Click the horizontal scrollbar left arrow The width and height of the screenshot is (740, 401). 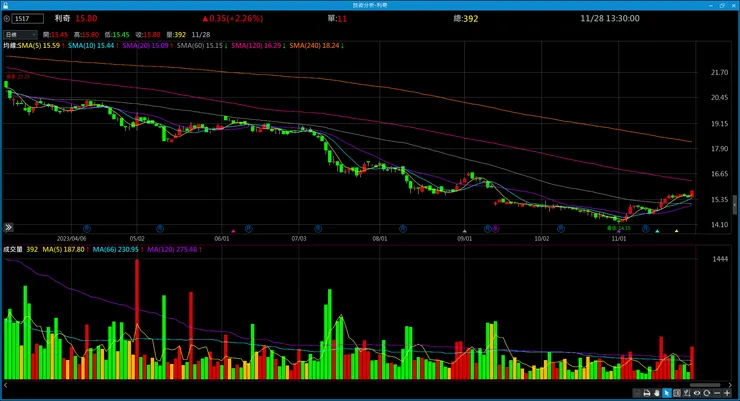coord(5,385)
